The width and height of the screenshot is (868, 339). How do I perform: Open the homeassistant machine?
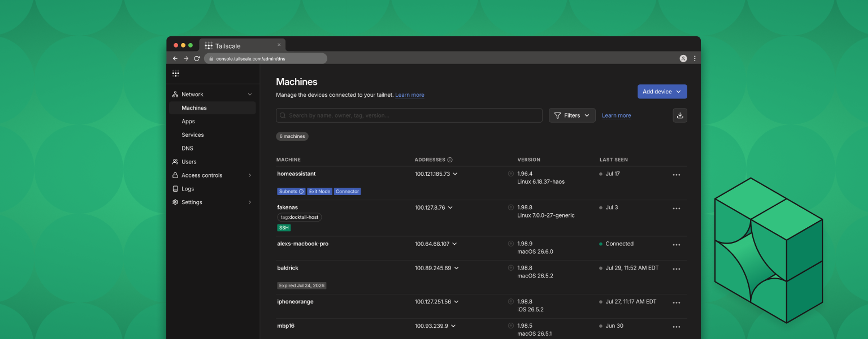pyautogui.click(x=296, y=174)
